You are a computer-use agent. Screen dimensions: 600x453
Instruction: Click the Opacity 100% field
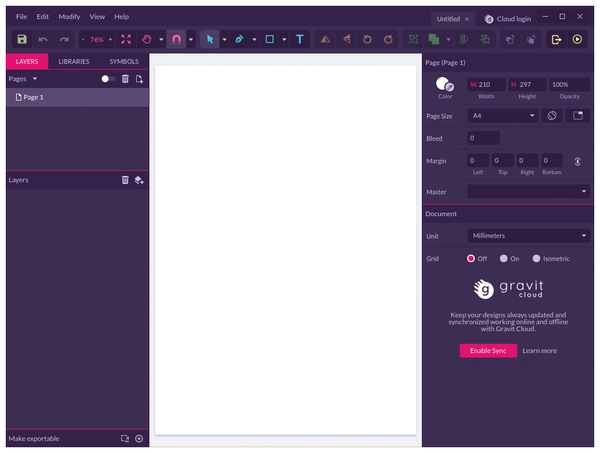pos(569,84)
